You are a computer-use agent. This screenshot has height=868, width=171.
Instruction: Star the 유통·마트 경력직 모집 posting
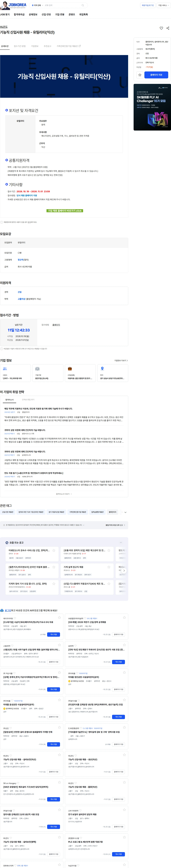coord(109,550)
